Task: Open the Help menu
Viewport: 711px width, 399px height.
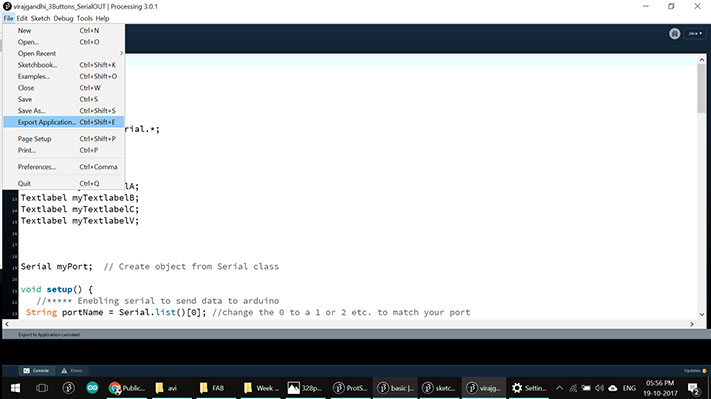Action: click(102, 19)
